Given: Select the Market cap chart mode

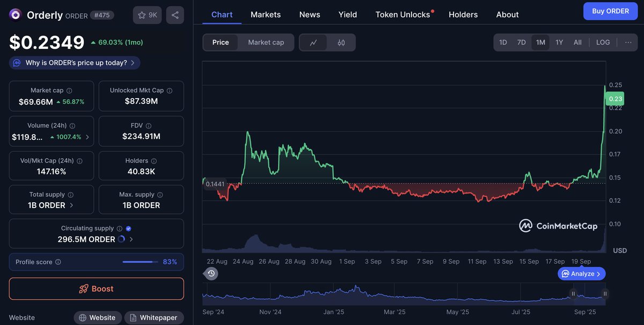Looking at the screenshot, I should tap(266, 42).
